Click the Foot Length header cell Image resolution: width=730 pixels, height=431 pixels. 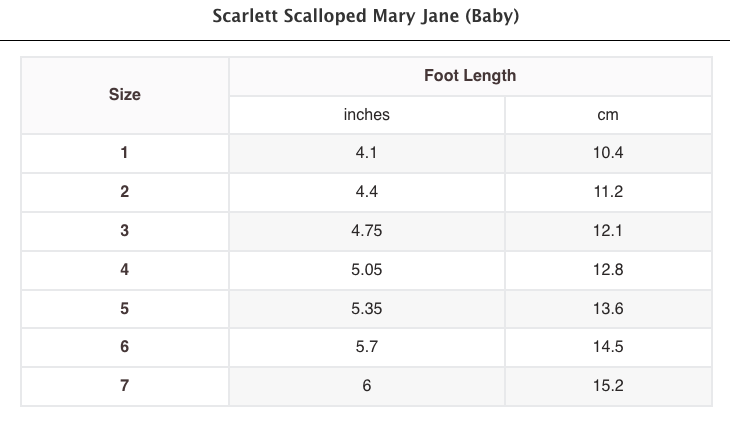[470, 76]
